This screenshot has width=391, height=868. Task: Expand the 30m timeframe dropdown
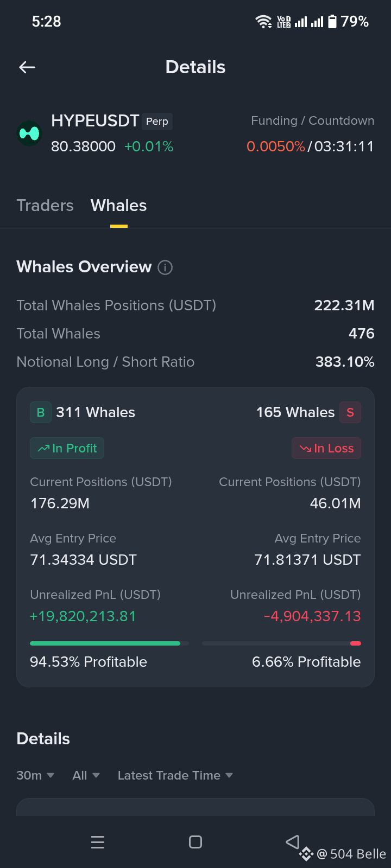click(x=35, y=775)
